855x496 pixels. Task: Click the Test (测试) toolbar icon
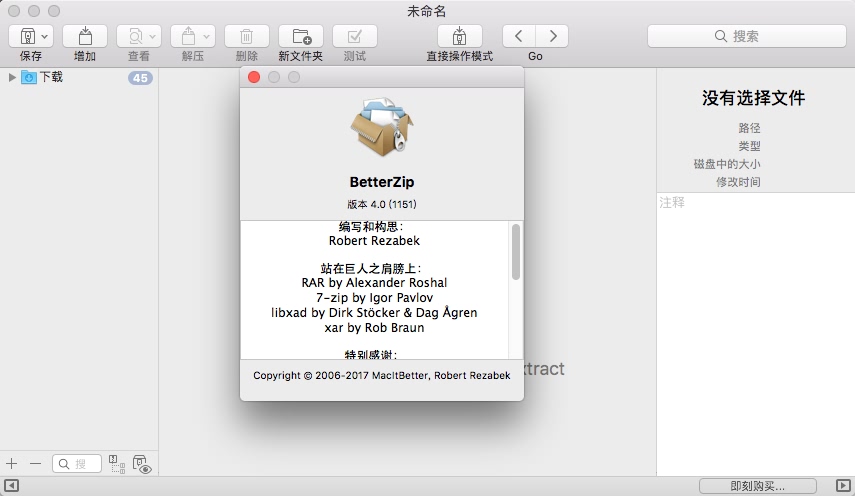coord(354,36)
